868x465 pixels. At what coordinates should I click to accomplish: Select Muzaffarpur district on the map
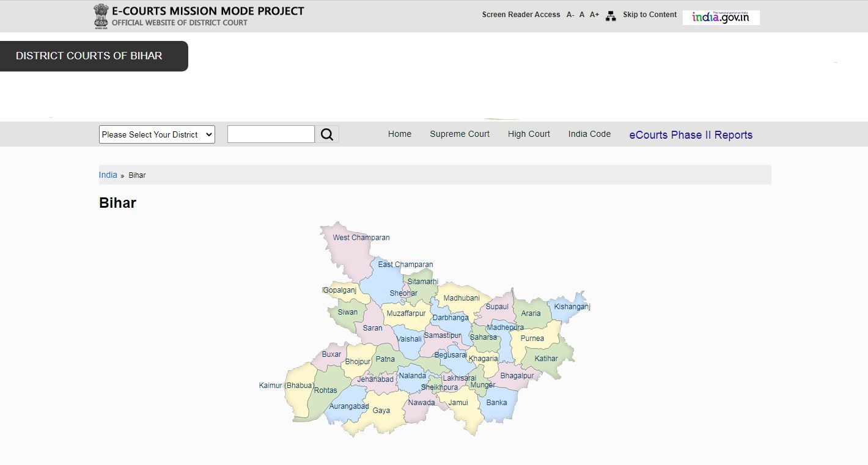(406, 313)
